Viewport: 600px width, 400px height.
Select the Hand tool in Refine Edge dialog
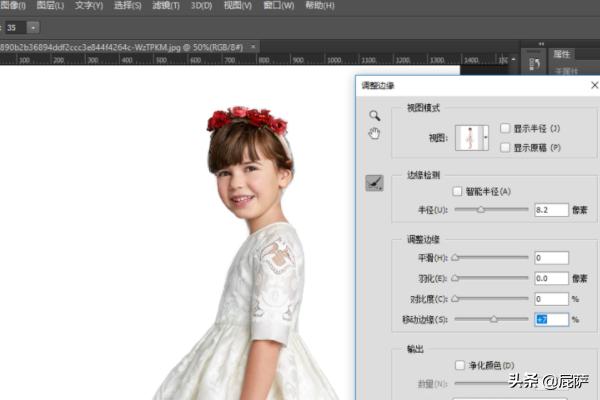[x=374, y=134]
